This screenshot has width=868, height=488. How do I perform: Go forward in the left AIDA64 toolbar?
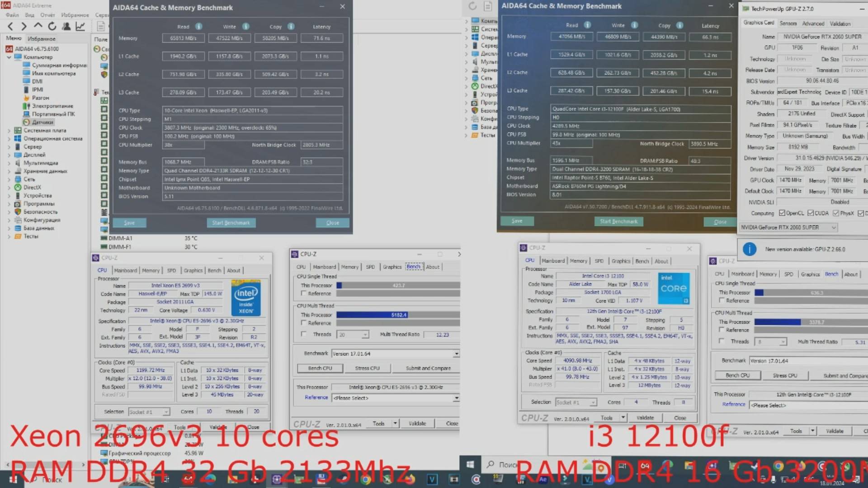click(24, 26)
